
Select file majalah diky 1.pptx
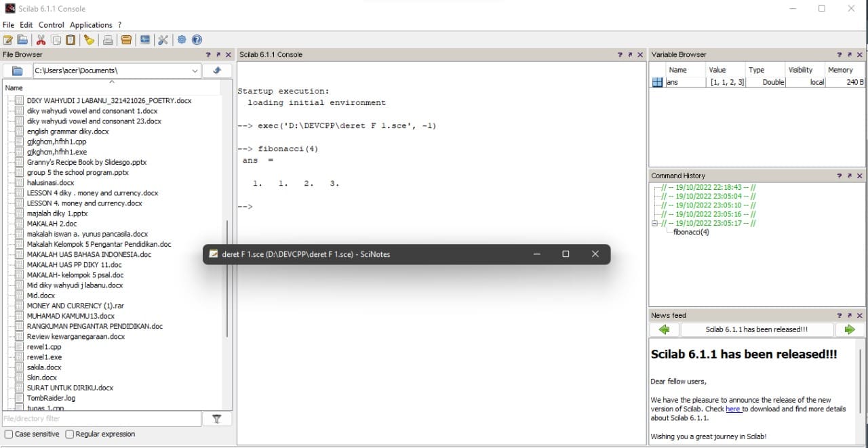pyautogui.click(x=58, y=213)
